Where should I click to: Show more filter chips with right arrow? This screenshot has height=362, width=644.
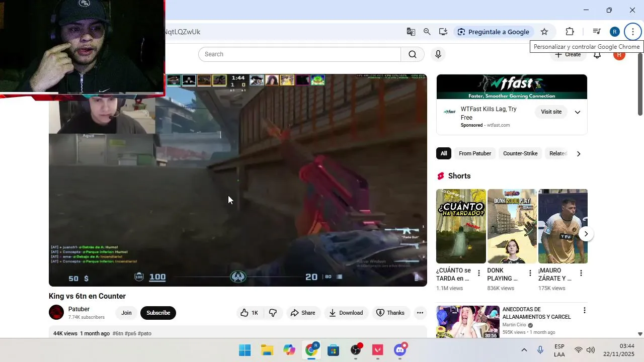pos(579,153)
